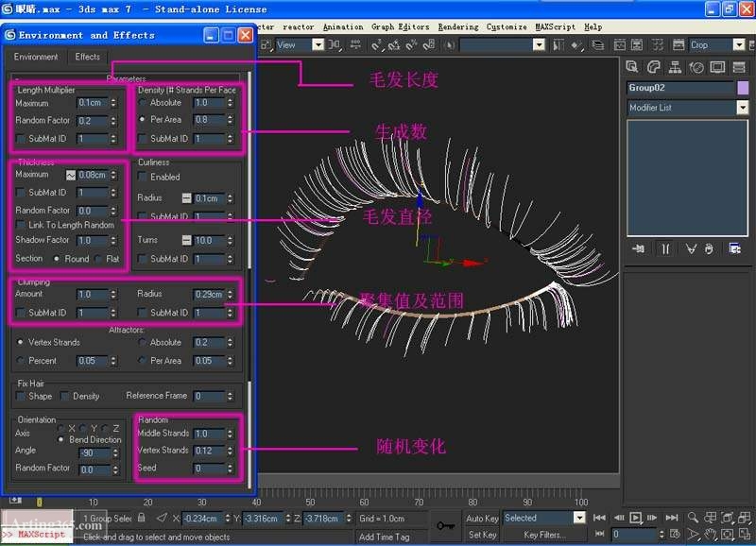Image resolution: width=756 pixels, height=546 pixels.
Task: Click the Mirror tool icon in toolbar
Action: coord(558,45)
